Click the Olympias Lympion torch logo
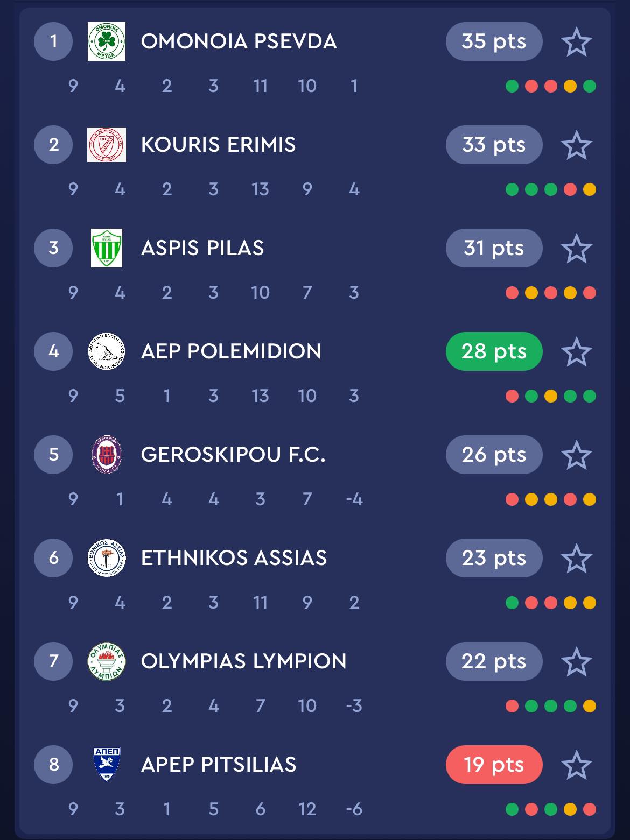 tap(107, 661)
